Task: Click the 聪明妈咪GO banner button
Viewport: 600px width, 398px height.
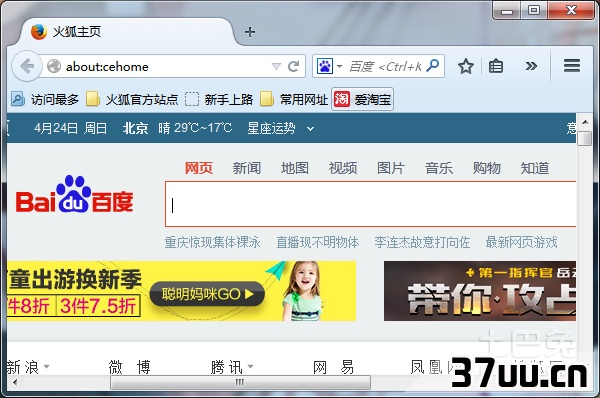Action: click(x=207, y=294)
